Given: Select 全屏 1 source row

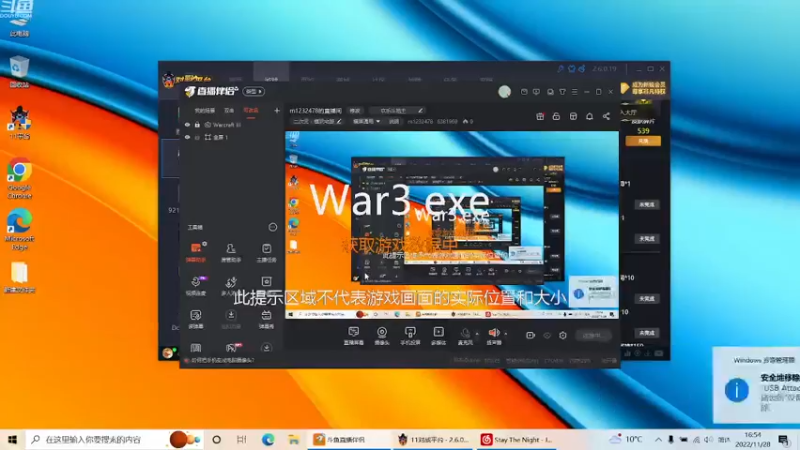Looking at the screenshot, I should coord(231,137).
